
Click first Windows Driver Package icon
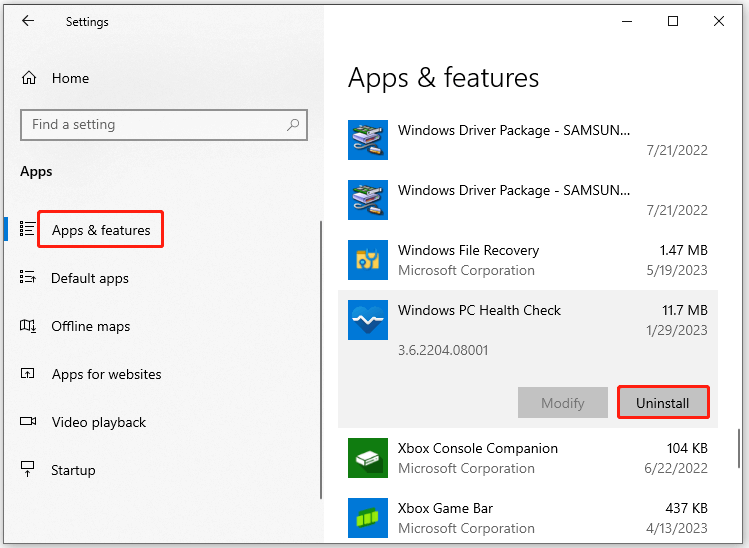[368, 140]
